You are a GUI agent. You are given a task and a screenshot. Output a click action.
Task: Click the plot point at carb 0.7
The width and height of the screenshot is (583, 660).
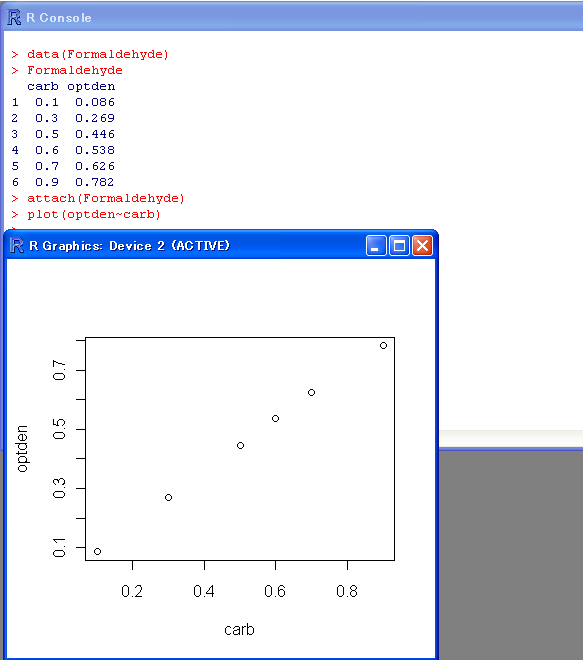tap(311, 392)
